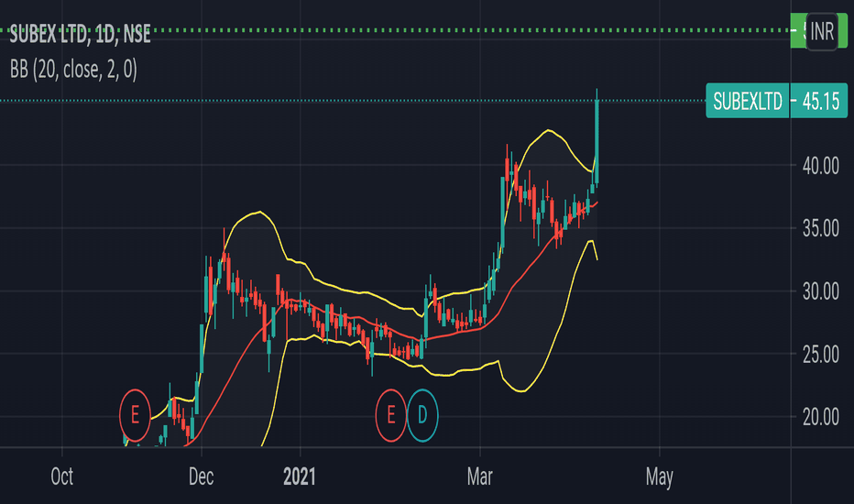Click the 2021 label on time axis
The height and width of the screenshot is (504, 854).
pyautogui.click(x=300, y=477)
